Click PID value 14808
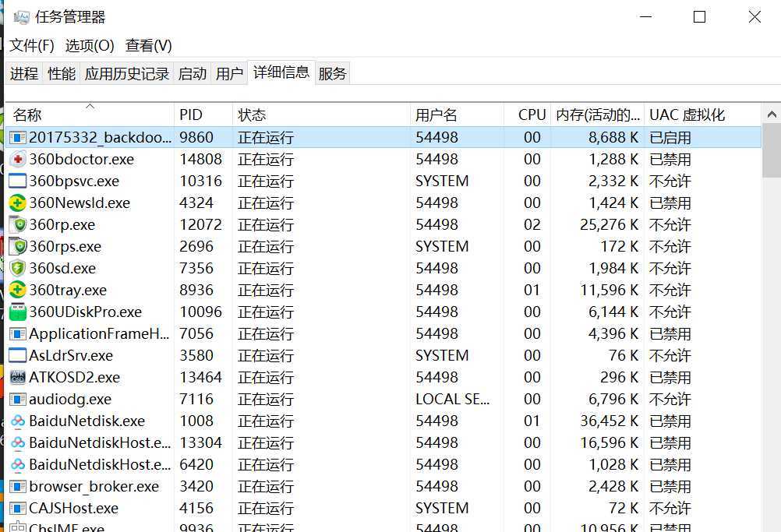The width and height of the screenshot is (781, 532). [201, 159]
